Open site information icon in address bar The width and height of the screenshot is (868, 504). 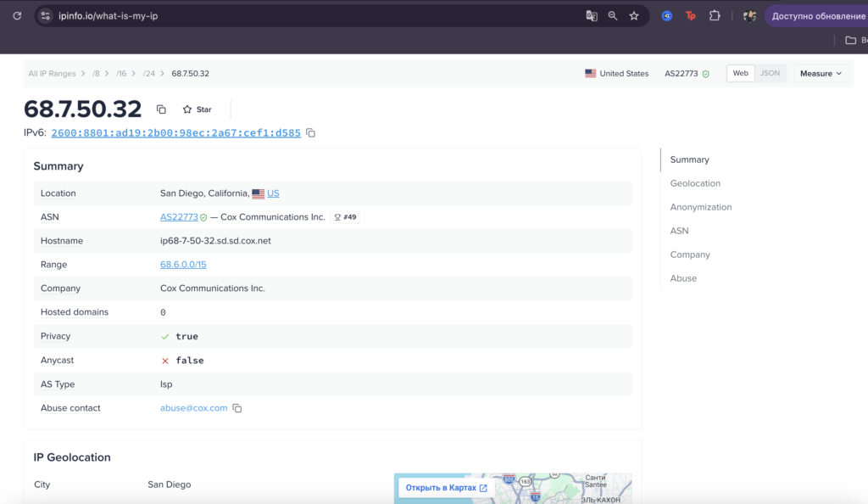46,16
